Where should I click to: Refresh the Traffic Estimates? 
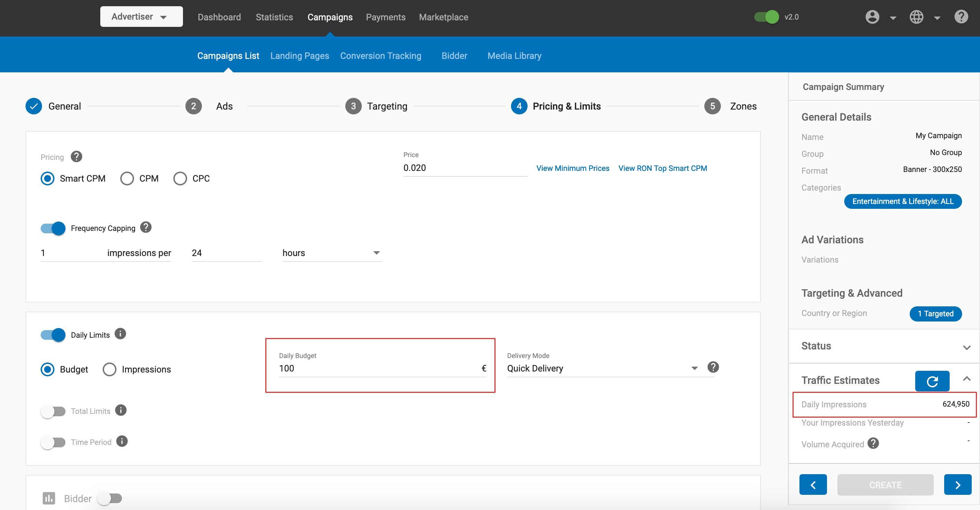coord(932,381)
